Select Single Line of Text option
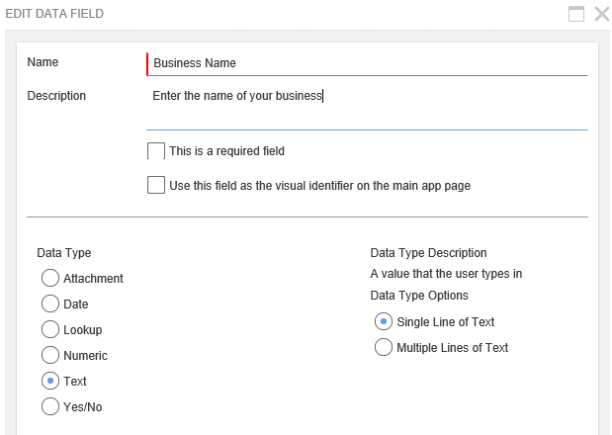This screenshot has width=612, height=435. [382, 321]
